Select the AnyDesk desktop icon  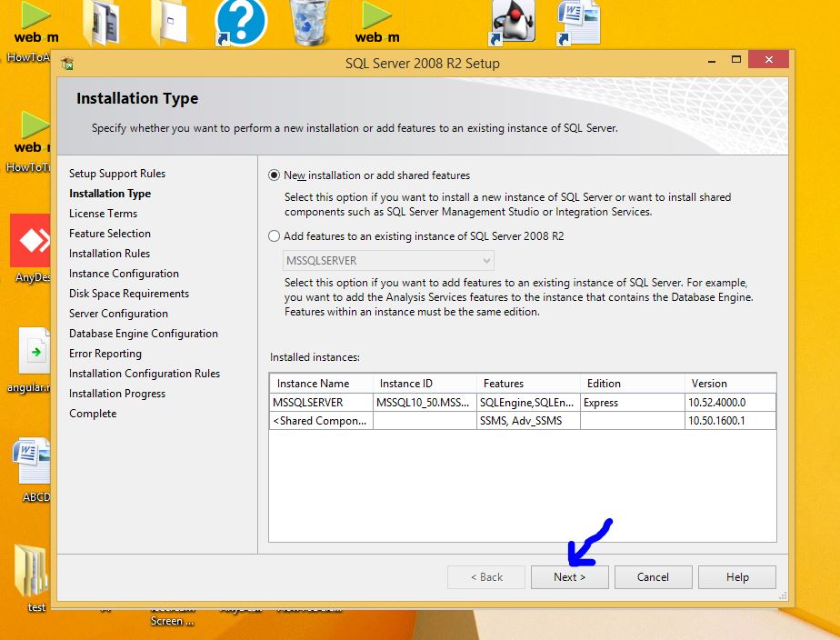33,241
